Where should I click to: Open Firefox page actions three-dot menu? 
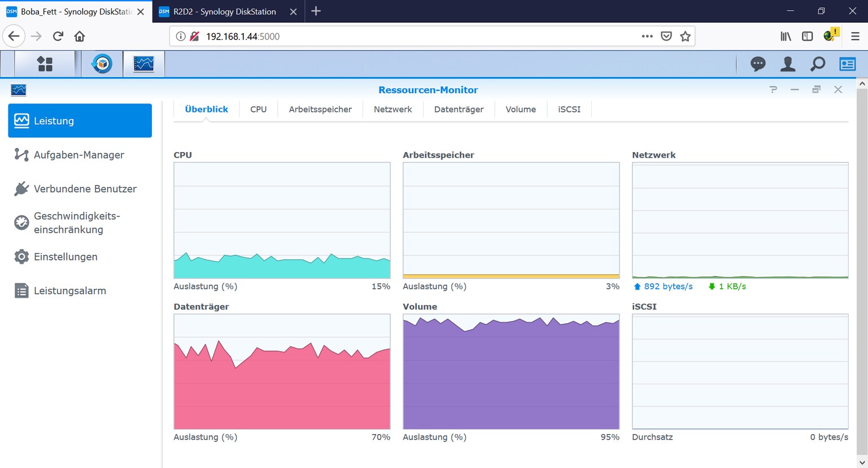pos(647,36)
